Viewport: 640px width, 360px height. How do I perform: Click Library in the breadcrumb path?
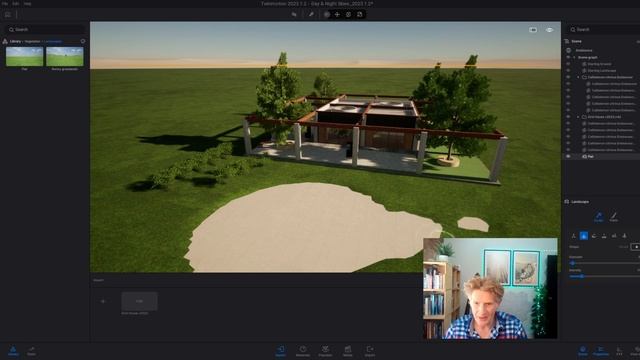tap(16, 41)
